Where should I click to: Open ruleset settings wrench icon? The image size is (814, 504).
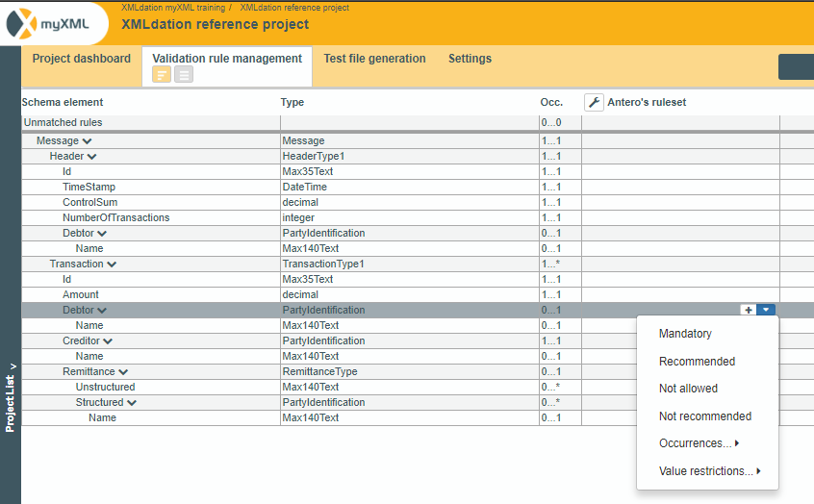pyautogui.click(x=594, y=102)
